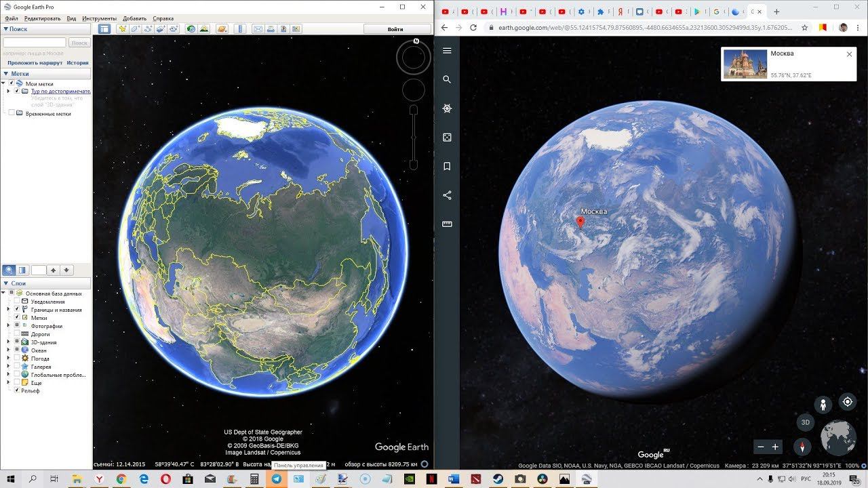Click the zoom slider in Earth Pro
868x488 pixels.
pyautogui.click(x=413, y=138)
